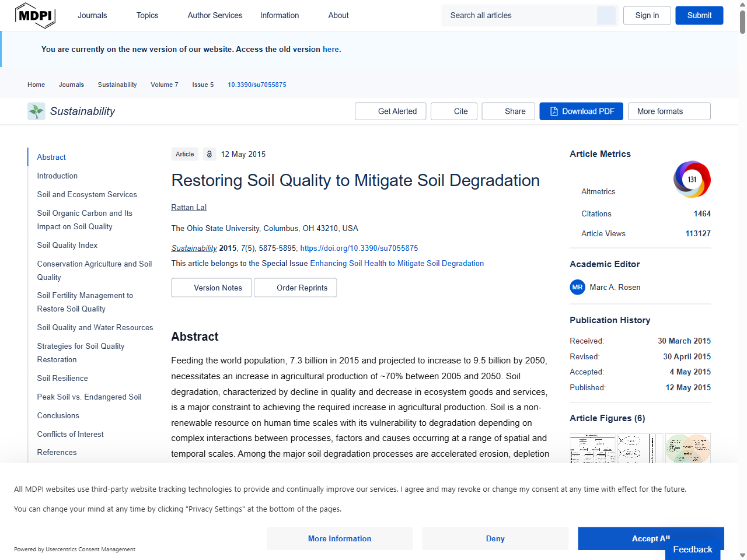Viewport: 747px width, 560px height.
Task: Click the Download PDF document icon
Action: click(x=553, y=111)
